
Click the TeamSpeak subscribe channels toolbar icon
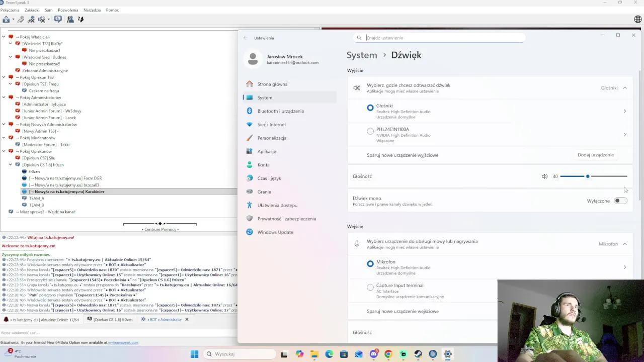(80, 20)
